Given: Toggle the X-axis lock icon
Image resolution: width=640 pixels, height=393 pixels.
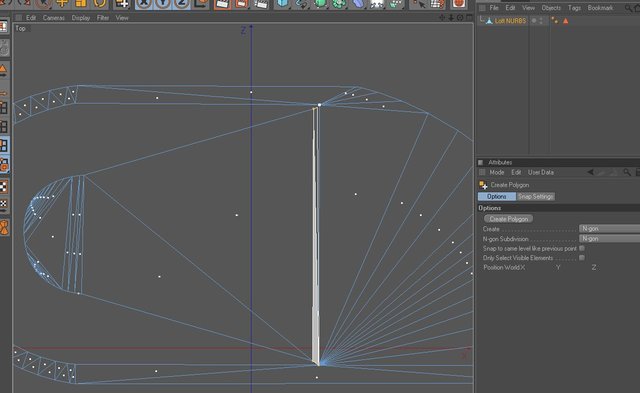Looking at the screenshot, I should (x=144, y=3).
